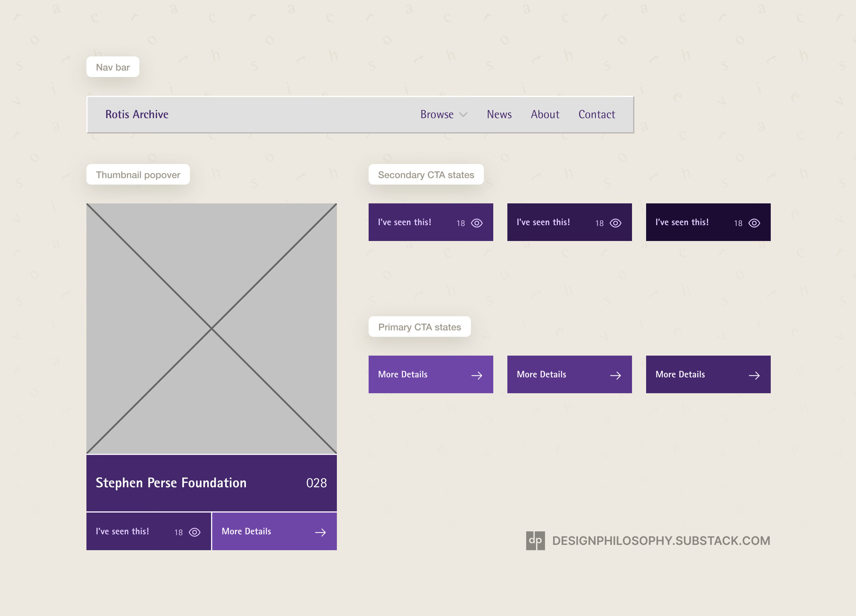This screenshot has height=616, width=856.
Task: Click arrow icon in darkest More Details button
Action: point(754,375)
